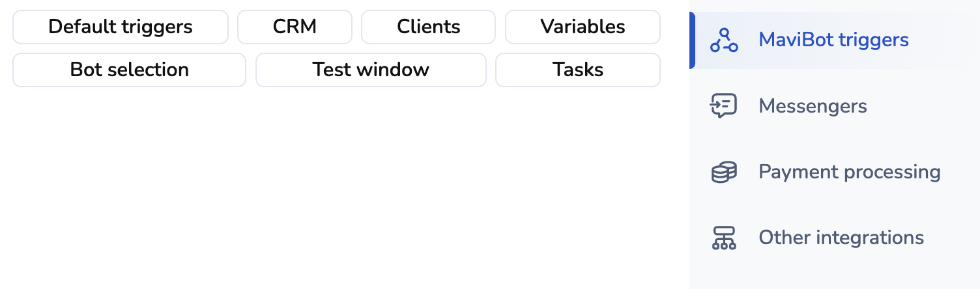Open Other integrations from the sidebar
Screen dimensions: 980x289
point(841,238)
